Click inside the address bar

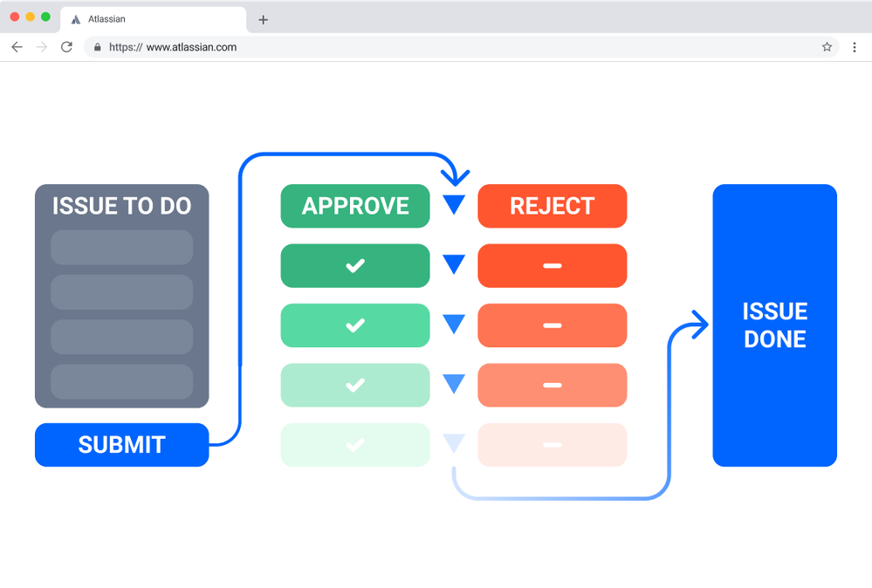tap(349, 47)
